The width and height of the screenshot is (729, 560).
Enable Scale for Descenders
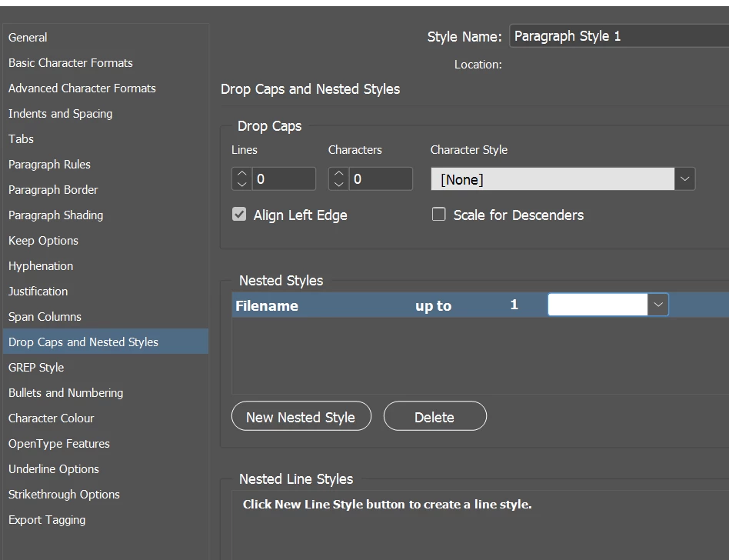coord(439,215)
